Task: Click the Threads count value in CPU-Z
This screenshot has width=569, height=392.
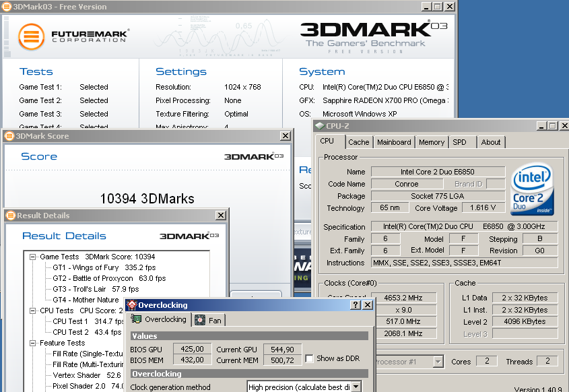Action: (x=548, y=361)
